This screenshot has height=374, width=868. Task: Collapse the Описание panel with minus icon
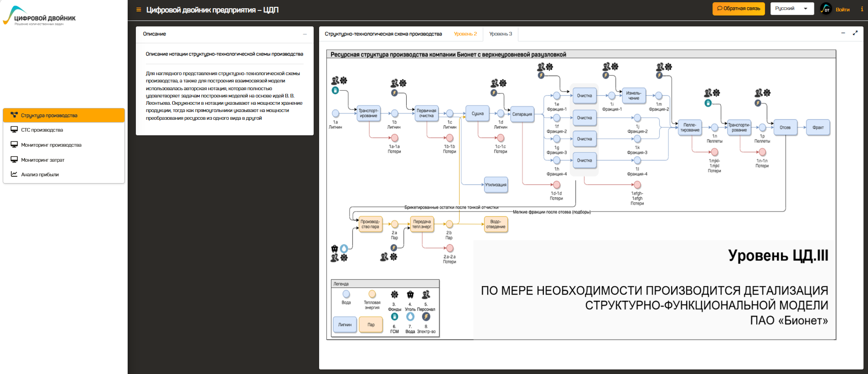(x=305, y=34)
